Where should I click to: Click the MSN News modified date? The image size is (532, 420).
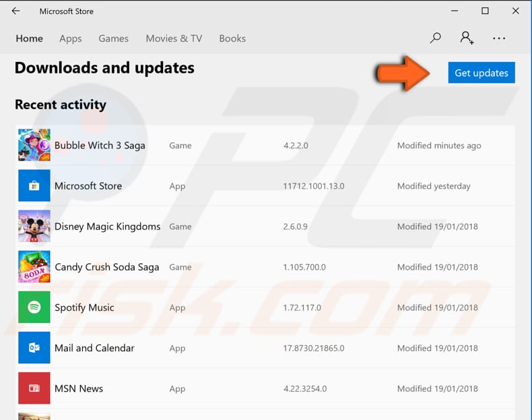tap(437, 389)
